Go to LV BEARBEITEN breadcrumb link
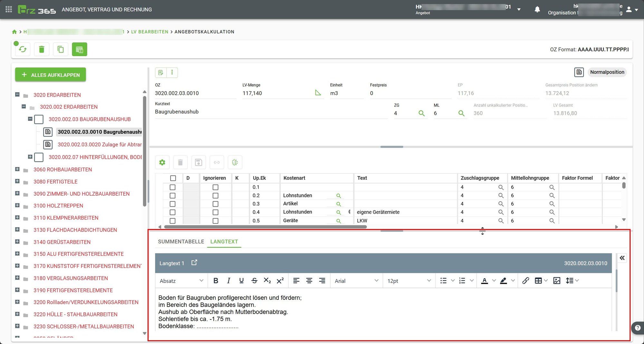Viewport: 644px width, 344px height. click(x=150, y=32)
